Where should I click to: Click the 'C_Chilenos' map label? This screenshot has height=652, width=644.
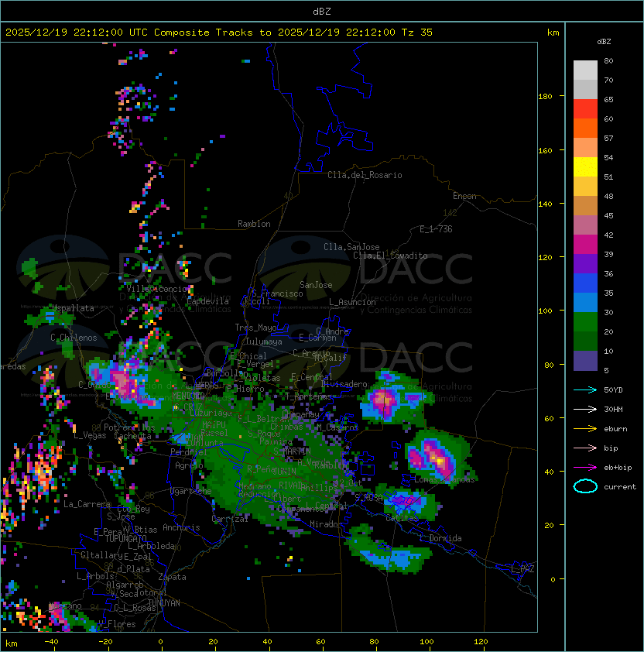(74, 338)
